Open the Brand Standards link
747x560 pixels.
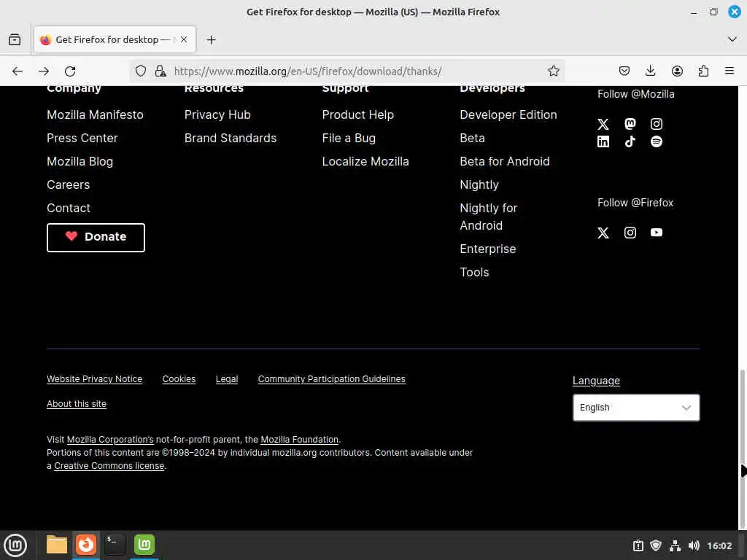click(230, 138)
